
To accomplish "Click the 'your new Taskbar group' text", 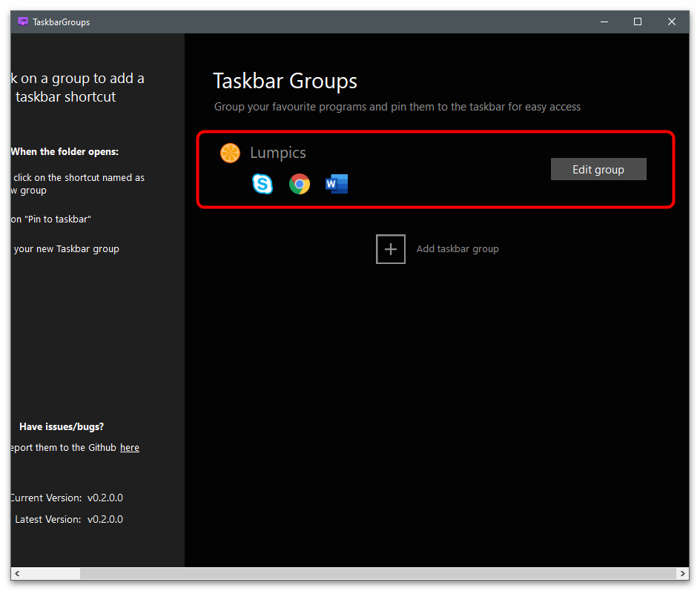I will [x=67, y=249].
